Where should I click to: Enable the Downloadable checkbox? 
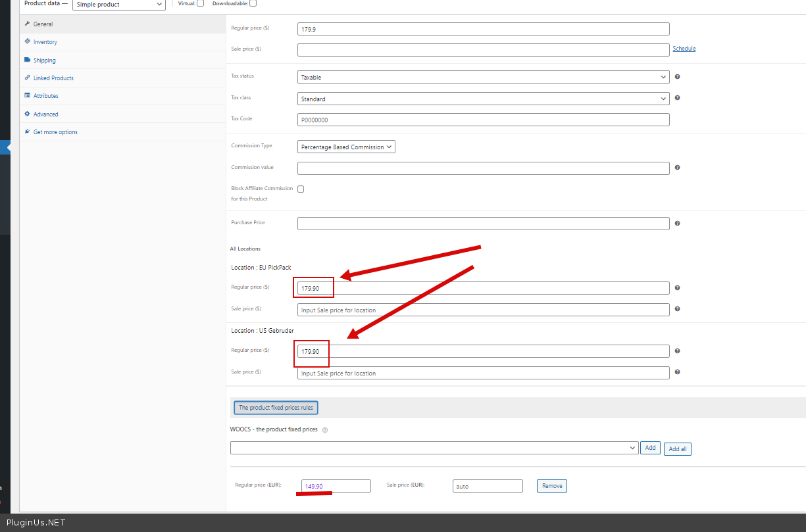coord(253,3)
